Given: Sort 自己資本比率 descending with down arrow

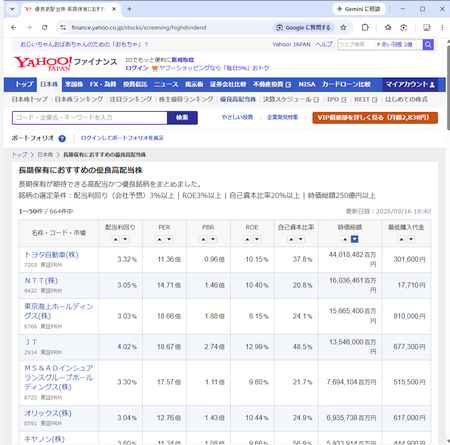Looking at the screenshot, I should pos(301,239).
